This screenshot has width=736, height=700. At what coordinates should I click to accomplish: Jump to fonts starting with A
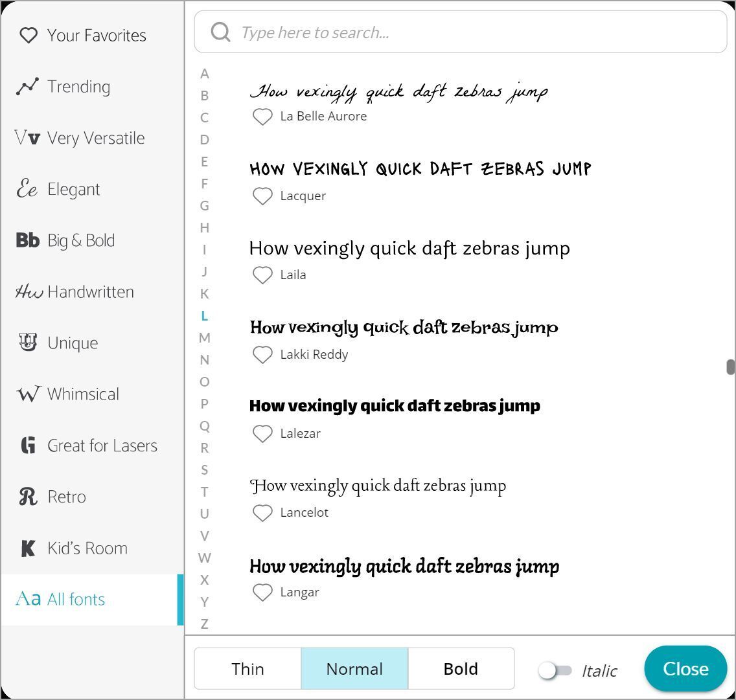click(204, 74)
